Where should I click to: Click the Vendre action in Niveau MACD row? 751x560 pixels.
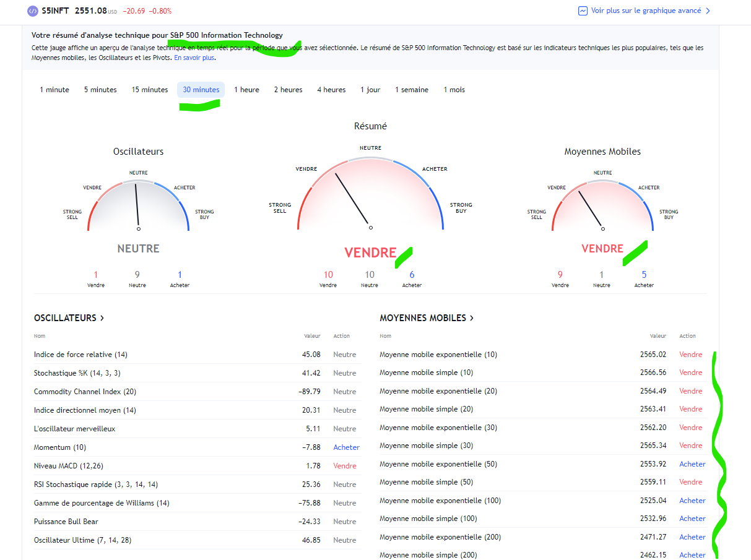click(345, 466)
